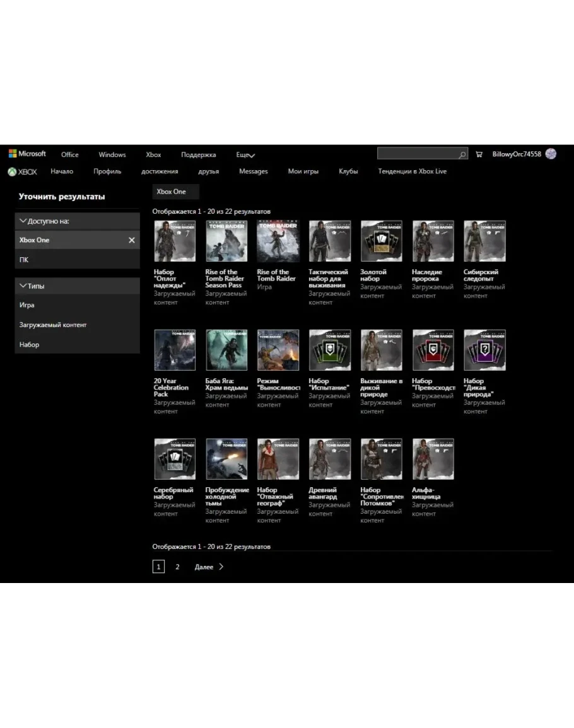Expand the Еще dropdown menu
Image resolution: width=574 pixels, height=728 pixels.
(x=245, y=155)
